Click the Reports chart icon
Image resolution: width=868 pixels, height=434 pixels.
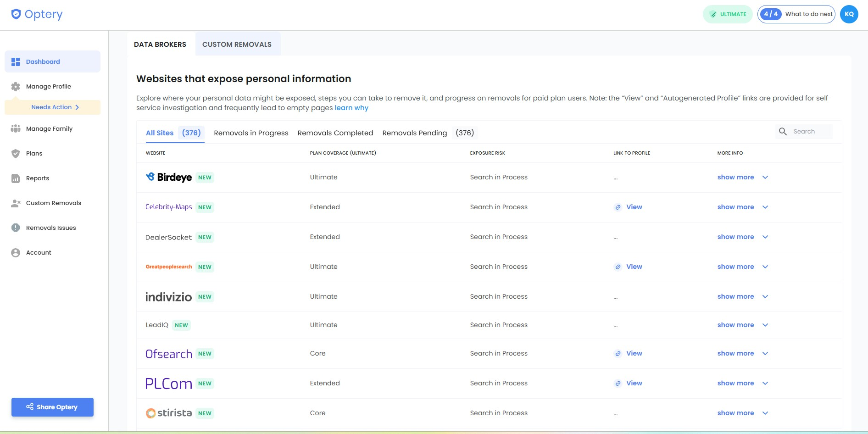point(16,178)
